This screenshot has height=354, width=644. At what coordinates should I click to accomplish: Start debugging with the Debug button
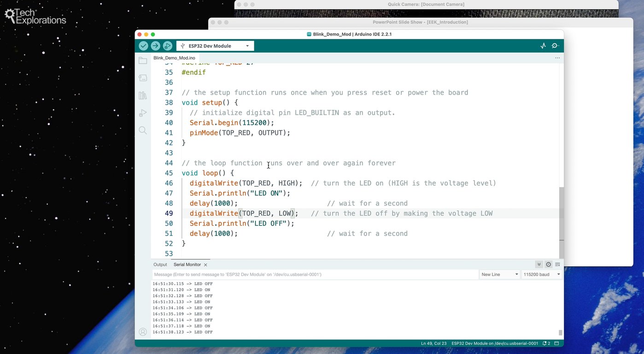[x=167, y=46]
